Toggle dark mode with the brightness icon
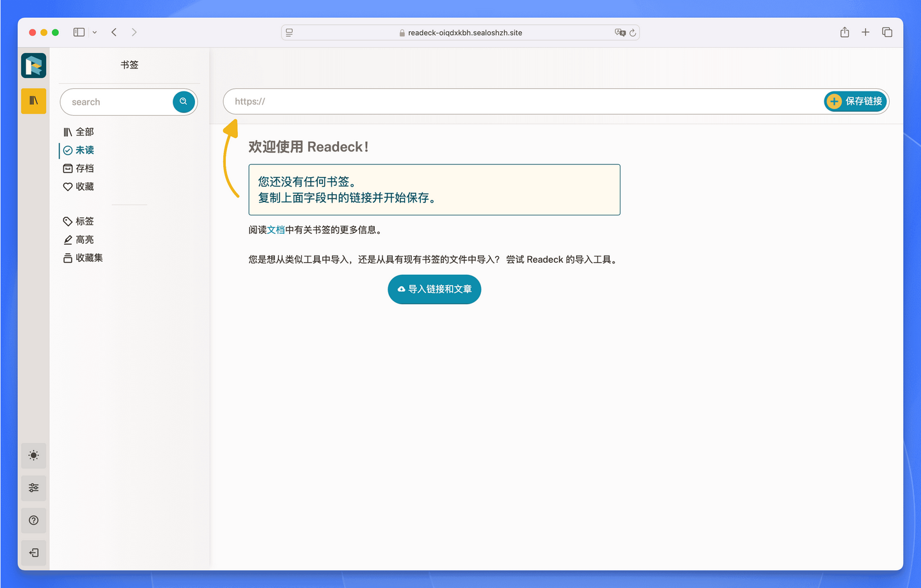The height and width of the screenshot is (588, 921). coord(33,455)
